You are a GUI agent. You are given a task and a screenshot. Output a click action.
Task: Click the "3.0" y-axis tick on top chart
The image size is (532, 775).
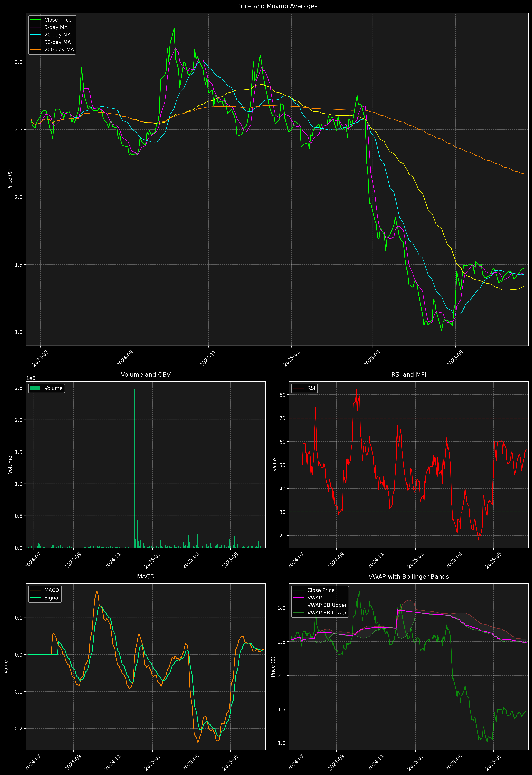[19, 62]
